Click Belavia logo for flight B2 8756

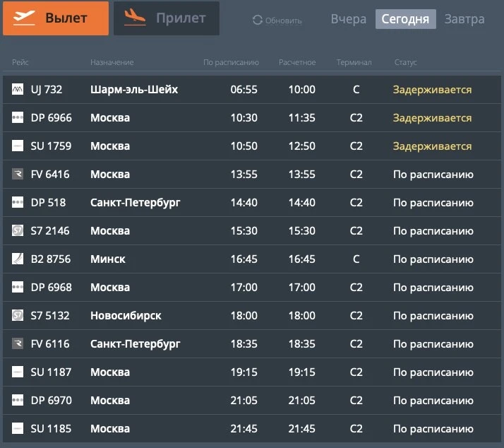click(x=18, y=259)
